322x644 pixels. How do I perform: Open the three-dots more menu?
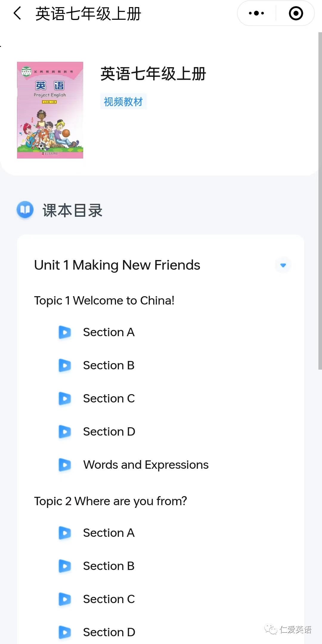click(256, 13)
